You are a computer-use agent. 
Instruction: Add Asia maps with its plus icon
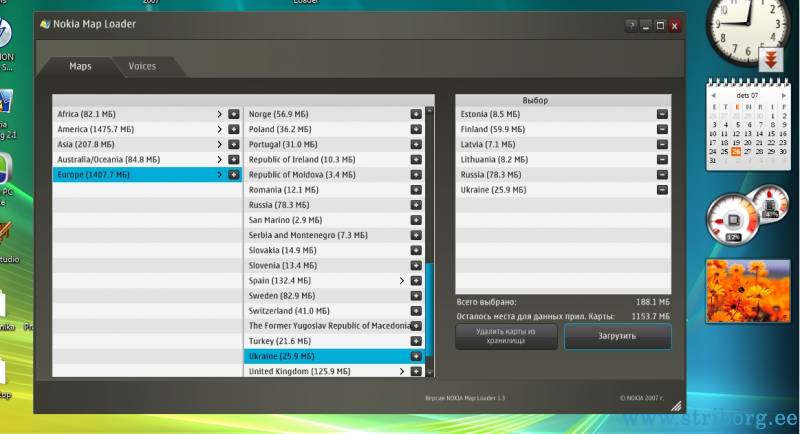[234, 144]
